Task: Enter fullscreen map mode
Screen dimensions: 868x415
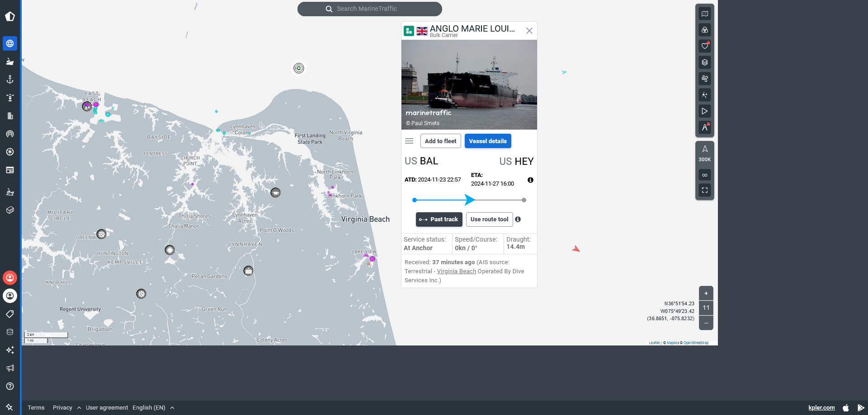Action: click(x=705, y=190)
